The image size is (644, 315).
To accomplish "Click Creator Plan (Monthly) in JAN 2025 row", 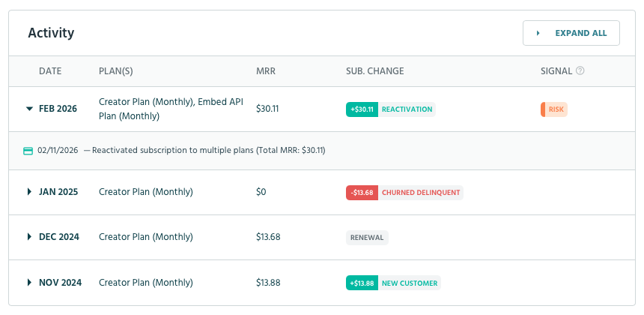I will point(146,192).
